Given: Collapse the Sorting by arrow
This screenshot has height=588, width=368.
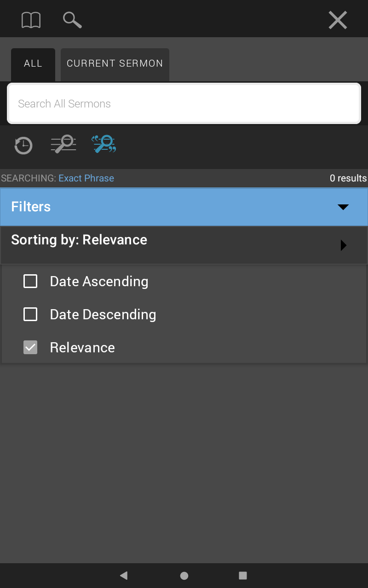Looking at the screenshot, I should (343, 245).
